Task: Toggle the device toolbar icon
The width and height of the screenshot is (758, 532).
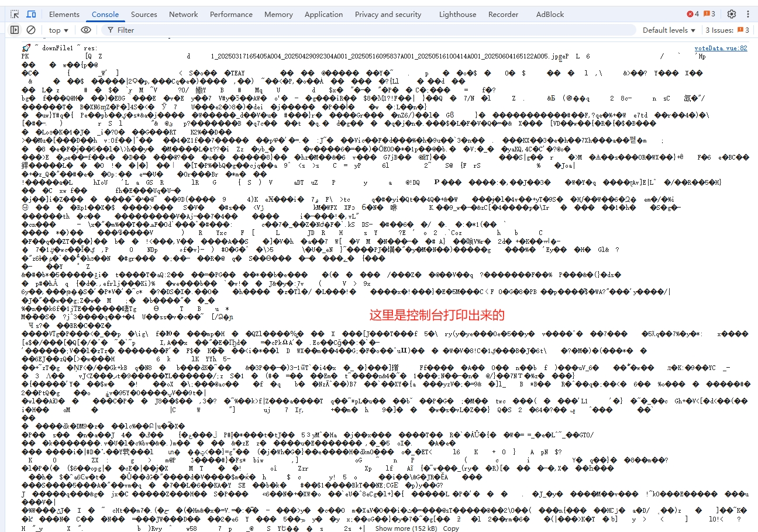Action: pos(32,14)
